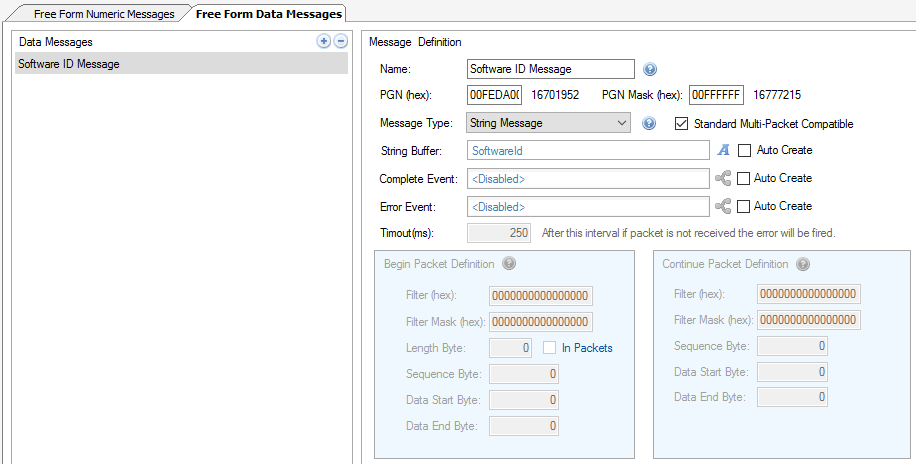The width and height of the screenshot is (916, 464).
Task: Click the Continue Packet Definition help icon
Action: click(802, 264)
